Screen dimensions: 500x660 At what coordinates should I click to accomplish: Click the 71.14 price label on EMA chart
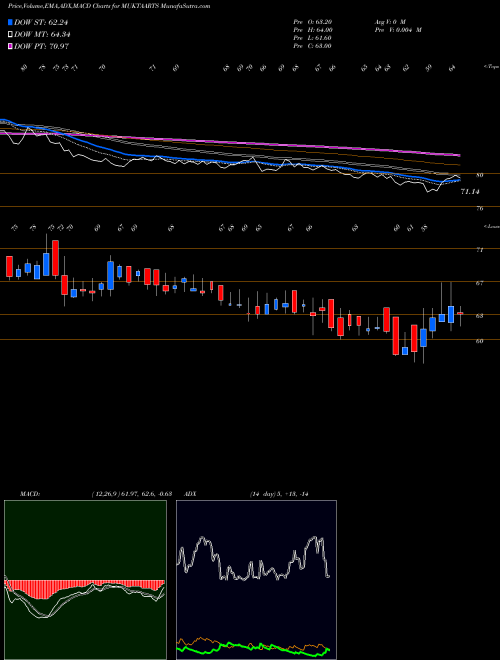pos(470,192)
